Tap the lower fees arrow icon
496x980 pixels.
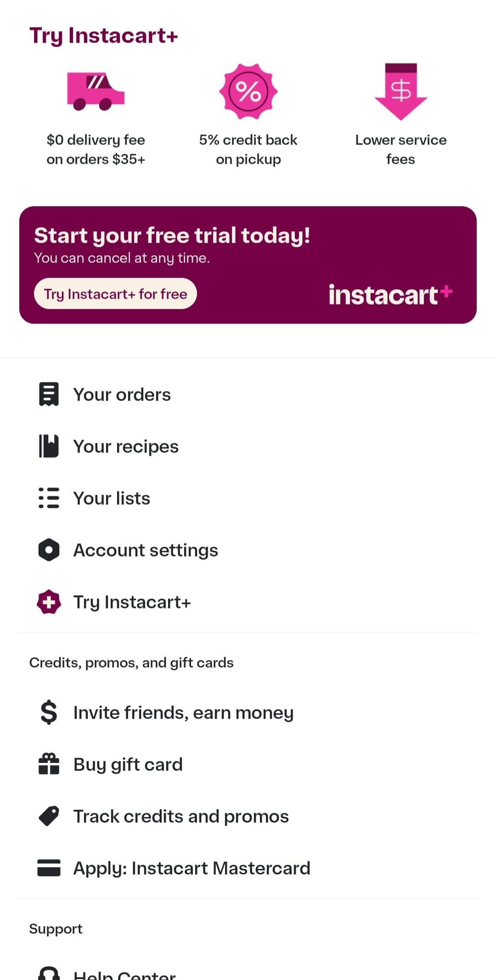[400, 91]
